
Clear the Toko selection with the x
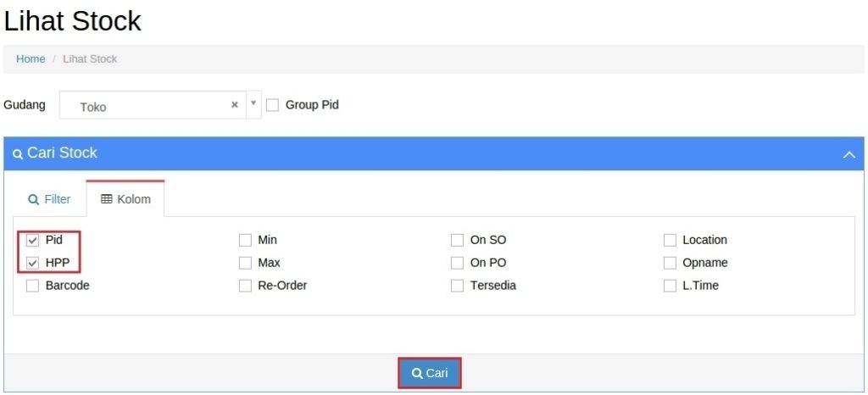point(235,104)
